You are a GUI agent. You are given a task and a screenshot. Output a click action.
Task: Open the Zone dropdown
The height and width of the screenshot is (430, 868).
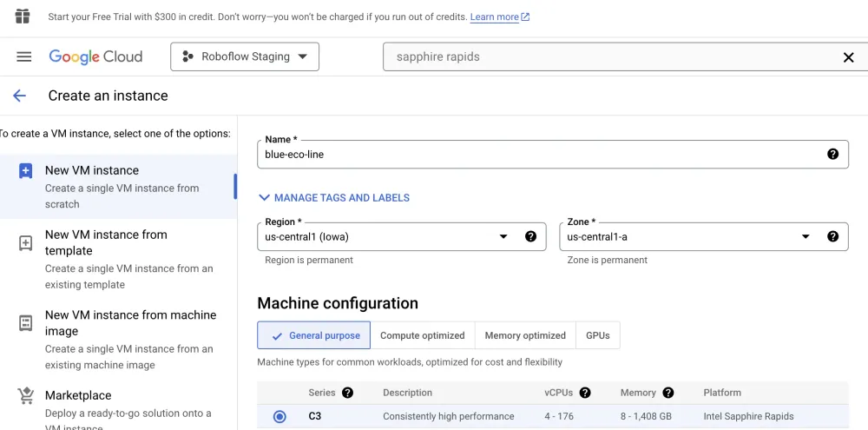tap(806, 236)
